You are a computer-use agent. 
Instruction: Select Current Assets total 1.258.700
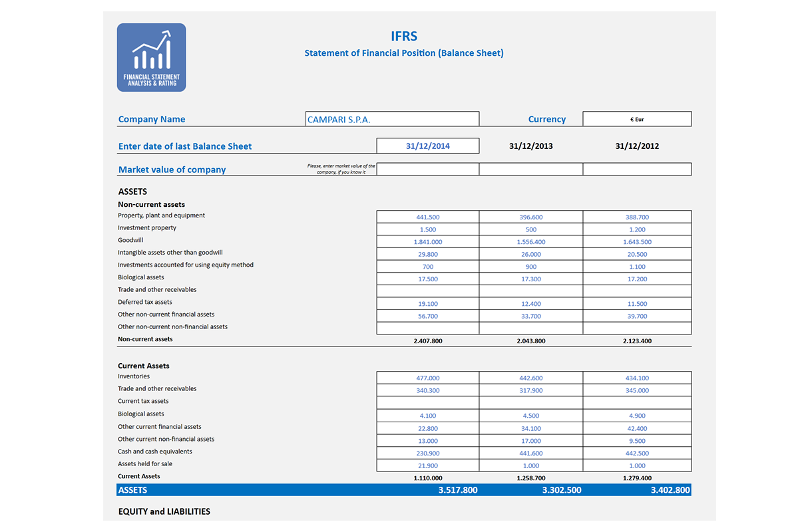point(530,478)
